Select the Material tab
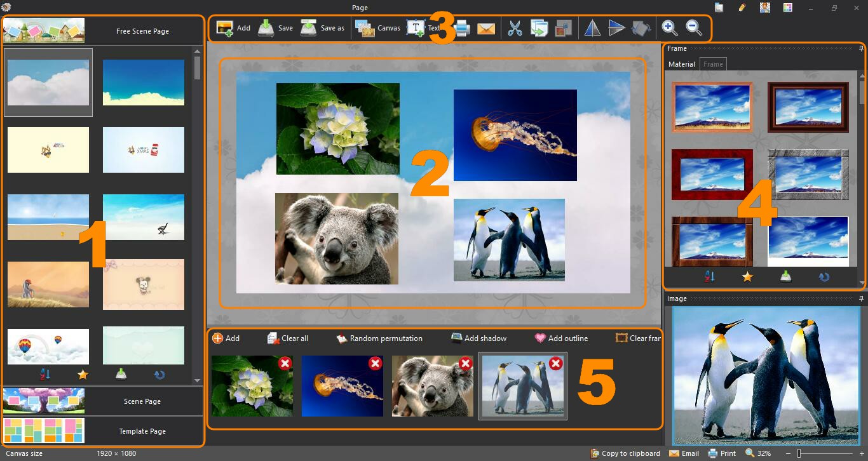This screenshot has height=461, width=868. 681,64
